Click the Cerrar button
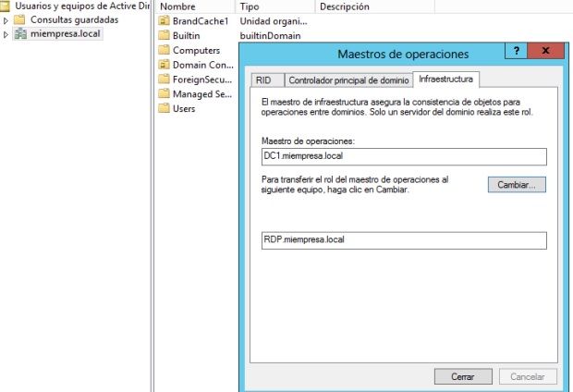 point(463,376)
